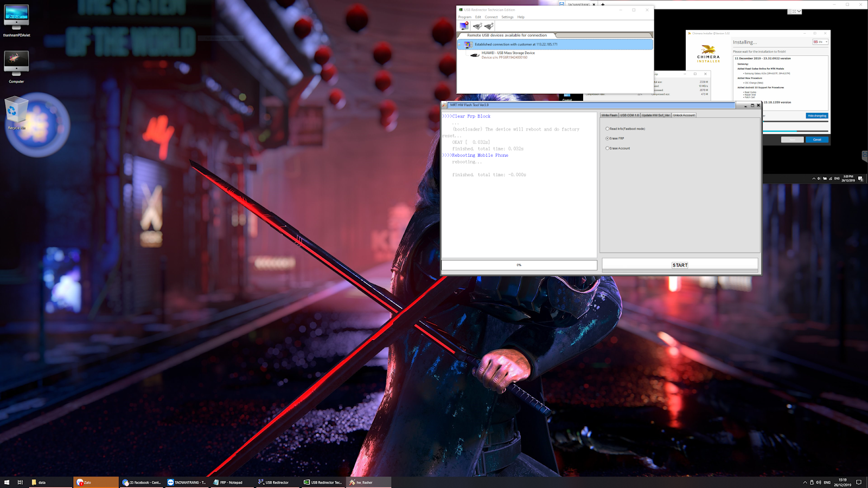Switch to Zalo on the taskbar
868x488 pixels.
[96, 482]
